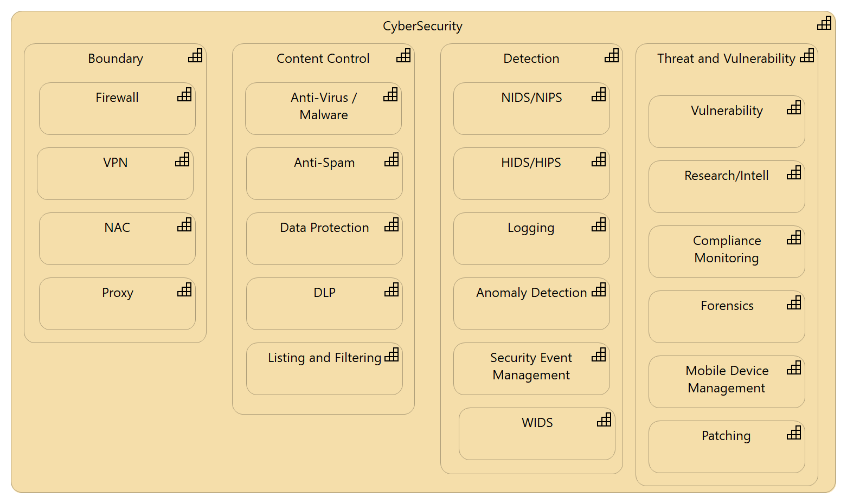Screen dimensions: 847x504
Task: Click the Compliance Monitoring label
Action: (727, 249)
